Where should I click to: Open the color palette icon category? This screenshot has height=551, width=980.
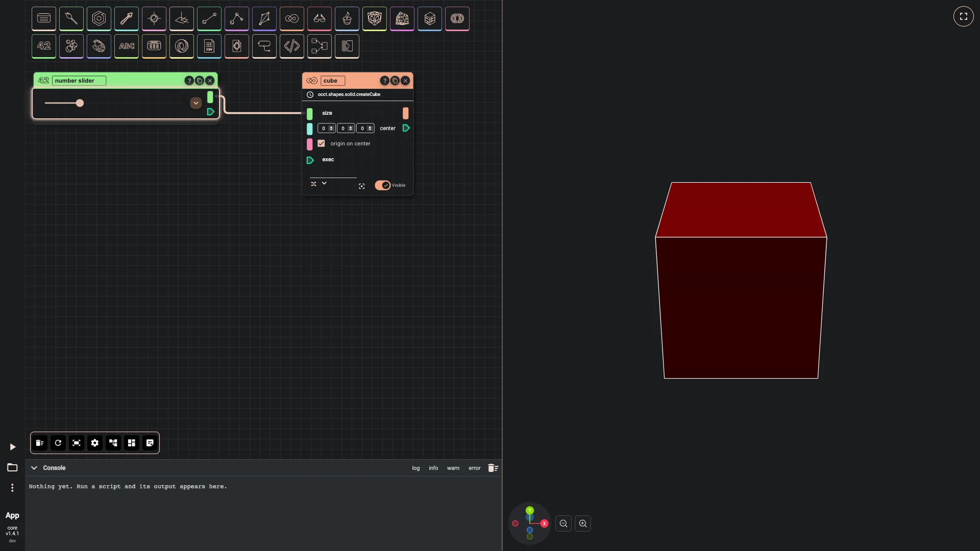[x=99, y=46]
